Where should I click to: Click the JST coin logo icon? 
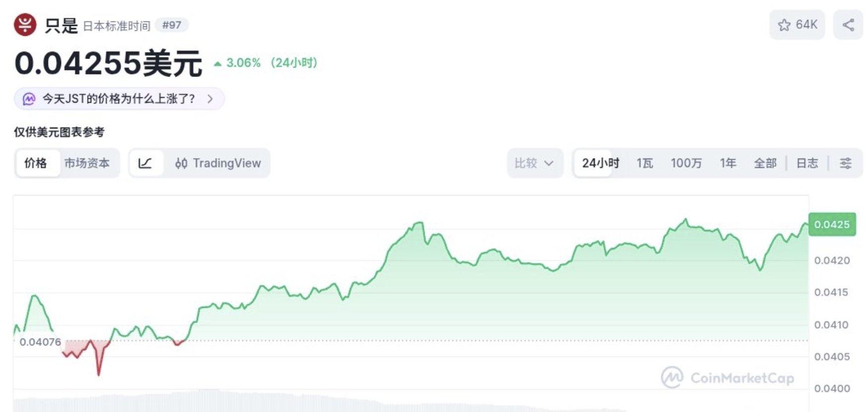click(x=25, y=25)
